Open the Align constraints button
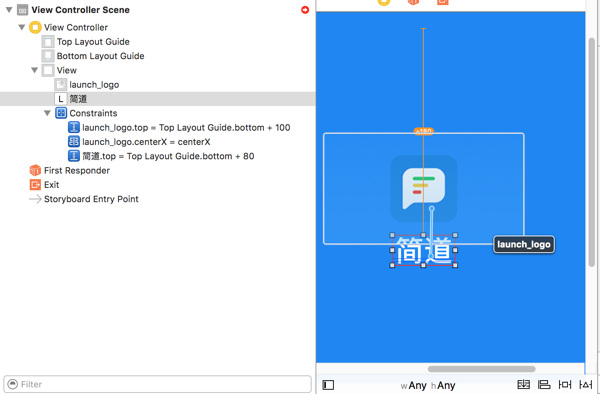This screenshot has height=394, width=600. click(x=544, y=385)
